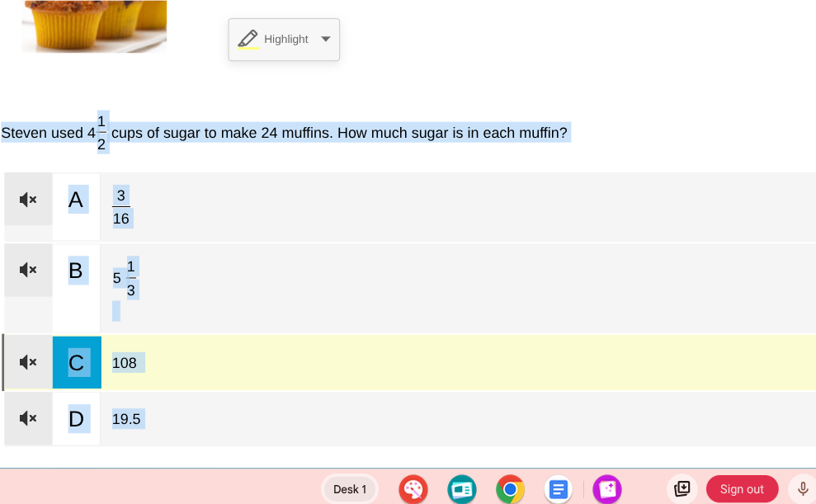Select answer choice A
This screenshot has height=504, width=816.
click(x=76, y=199)
